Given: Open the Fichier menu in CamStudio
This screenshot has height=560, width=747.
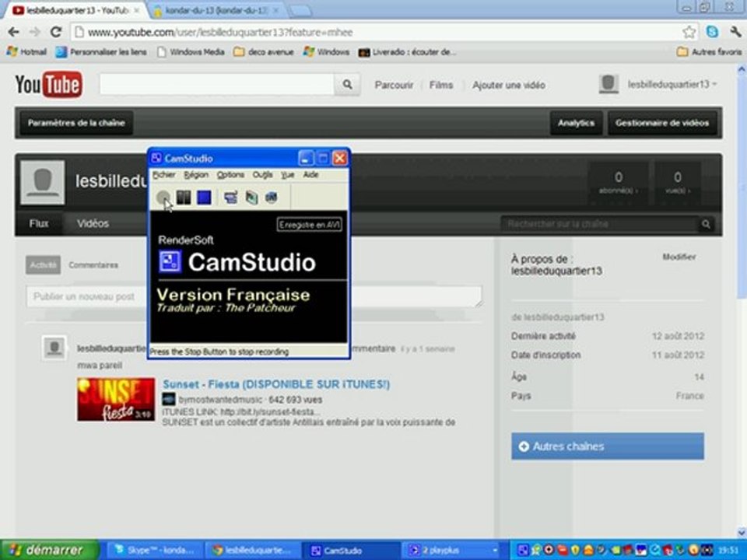Looking at the screenshot, I should [x=164, y=175].
